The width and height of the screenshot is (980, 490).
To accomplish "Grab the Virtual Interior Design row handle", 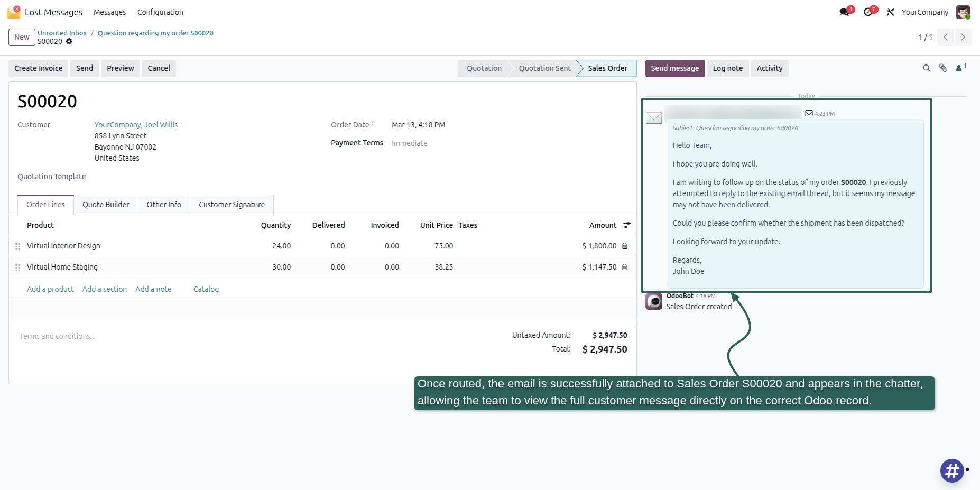I will tap(17, 246).
